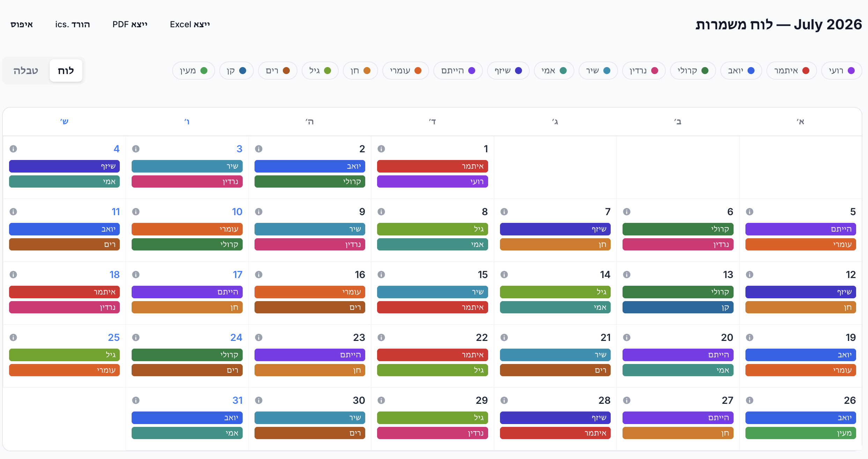Image resolution: width=868 pixels, height=459 pixels.
Task: Click the orange עומרי color dot in legend
Action: click(418, 71)
